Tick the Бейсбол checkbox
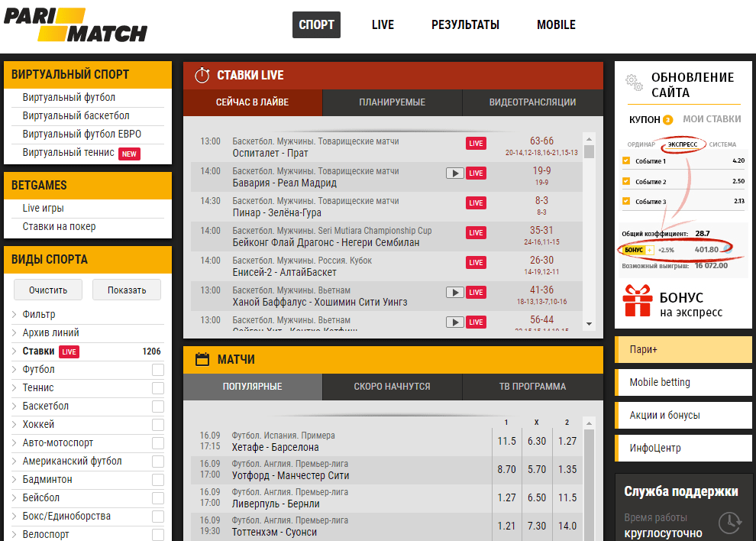756x541 pixels. pyautogui.click(x=157, y=498)
